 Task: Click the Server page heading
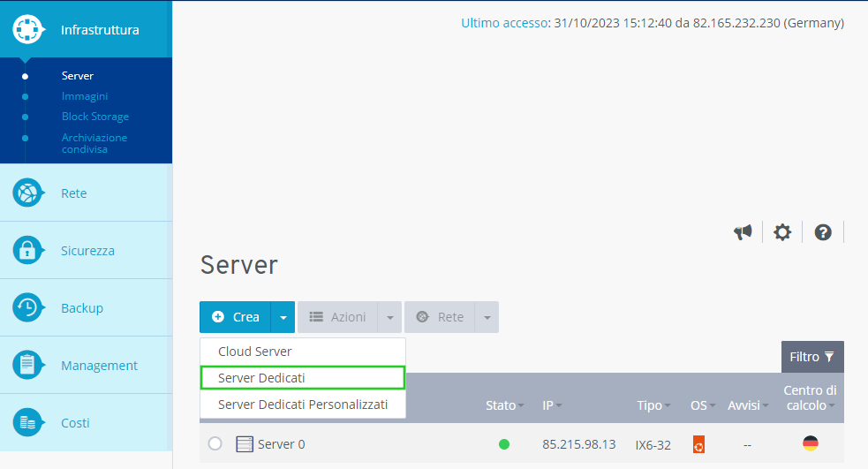pyautogui.click(x=239, y=265)
